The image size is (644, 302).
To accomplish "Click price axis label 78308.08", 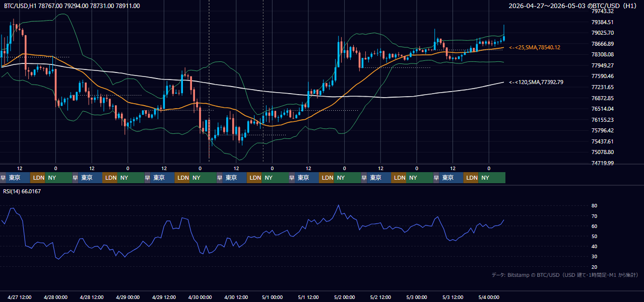I will 602,54.
